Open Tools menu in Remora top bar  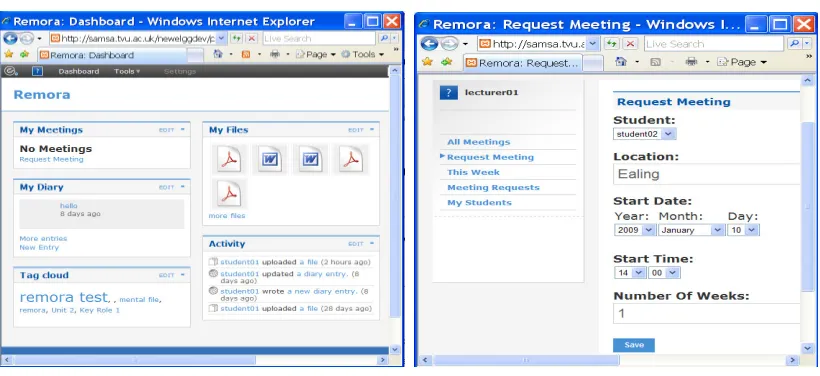point(127,71)
